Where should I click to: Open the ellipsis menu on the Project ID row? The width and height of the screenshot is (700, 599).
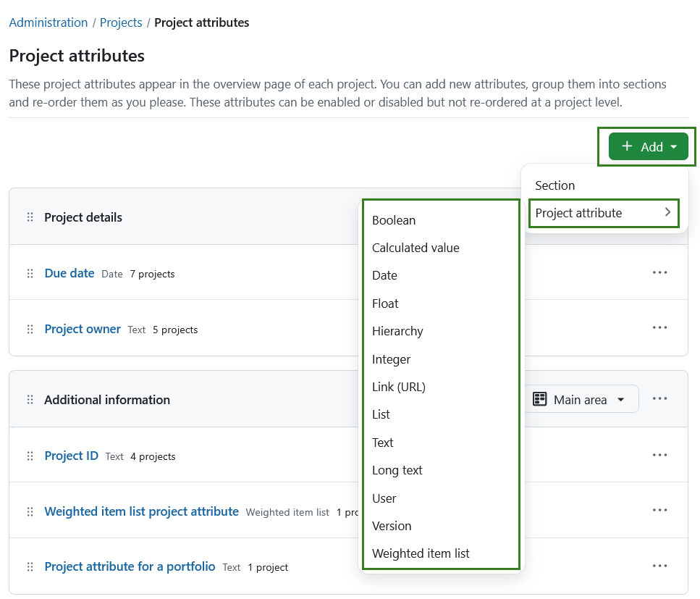click(x=659, y=455)
